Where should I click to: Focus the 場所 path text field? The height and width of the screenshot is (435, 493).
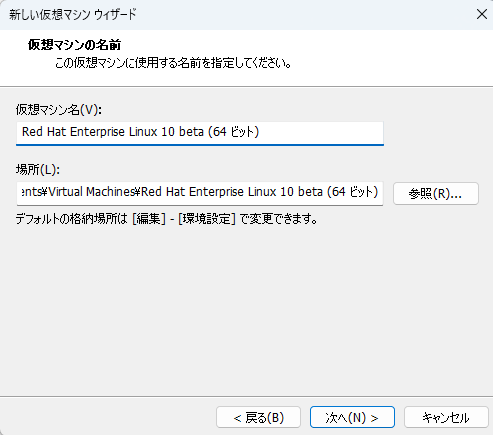tap(200, 193)
